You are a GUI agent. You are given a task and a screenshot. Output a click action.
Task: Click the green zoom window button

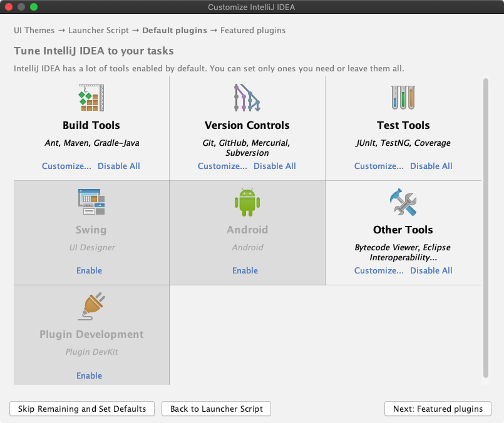click(34, 7)
